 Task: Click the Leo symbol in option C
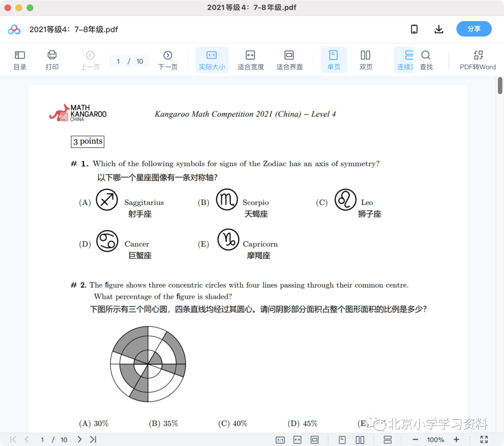click(345, 200)
